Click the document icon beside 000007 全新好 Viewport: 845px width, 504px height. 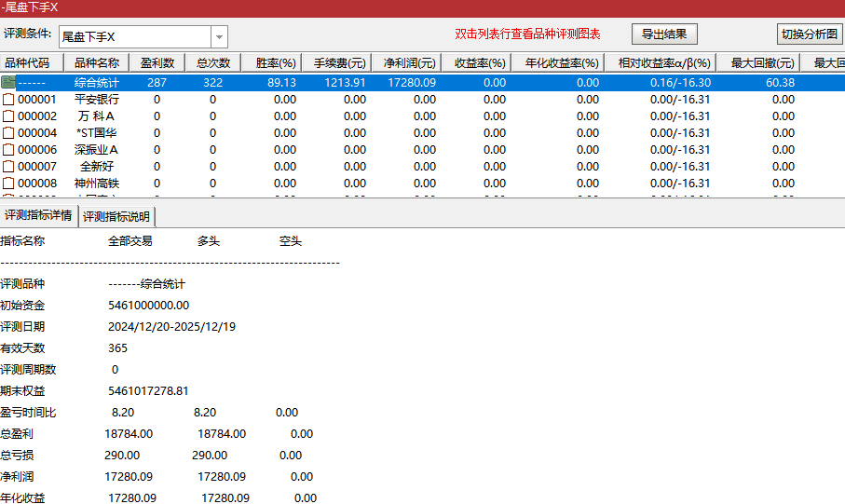tap(8, 167)
